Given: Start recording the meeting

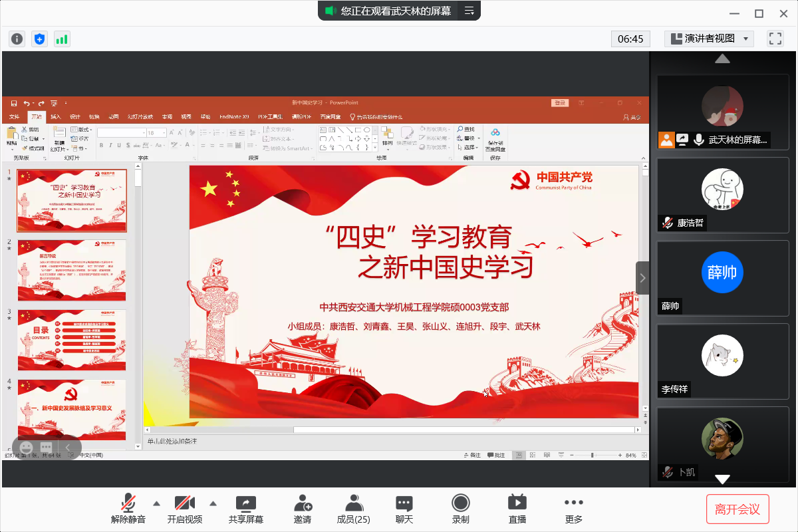Looking at the screenshot, I should pos(460,509).
